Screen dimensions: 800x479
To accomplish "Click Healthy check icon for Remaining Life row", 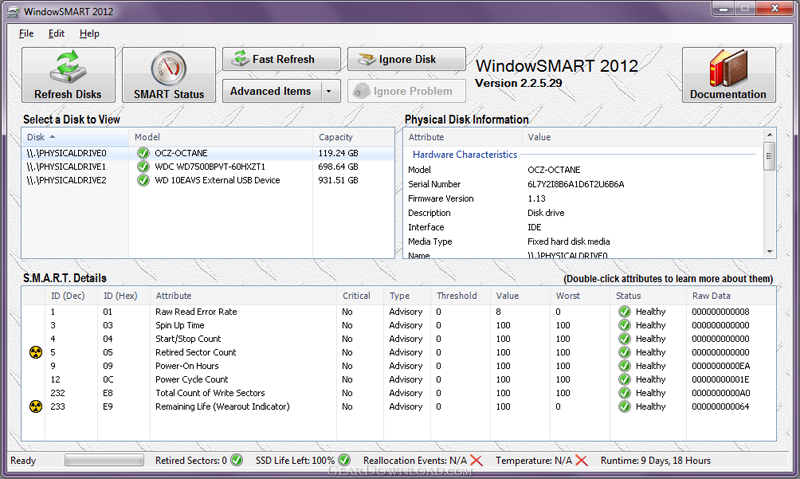I will click(624, 407).
